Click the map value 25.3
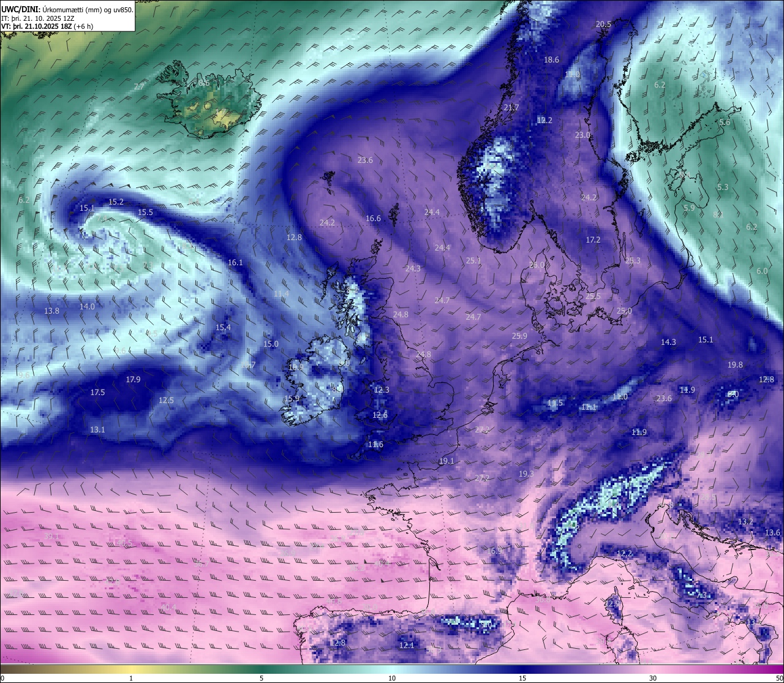This screenshot has width=784, height=683. point(633,261)
